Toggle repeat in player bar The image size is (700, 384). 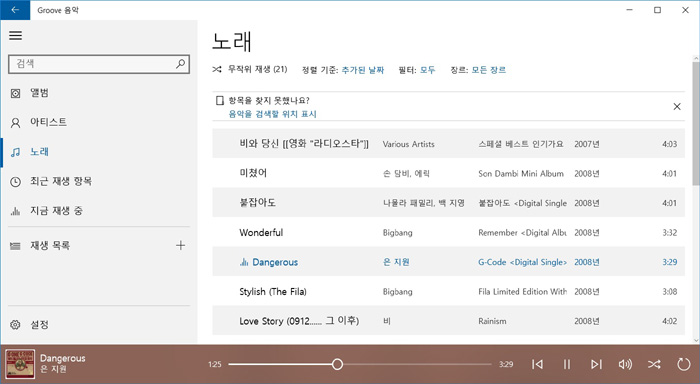[683, 364]
